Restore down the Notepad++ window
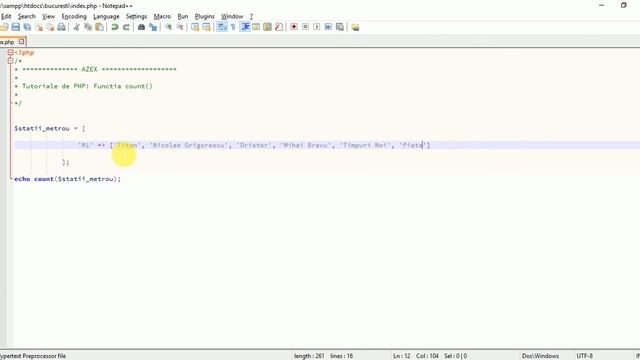640x360 pixels. point(623,5)
